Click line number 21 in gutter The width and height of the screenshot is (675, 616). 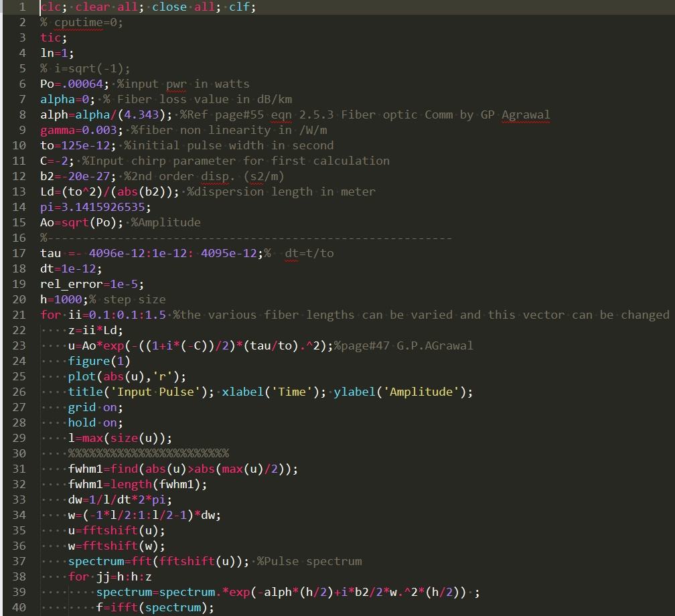point(19,315)
